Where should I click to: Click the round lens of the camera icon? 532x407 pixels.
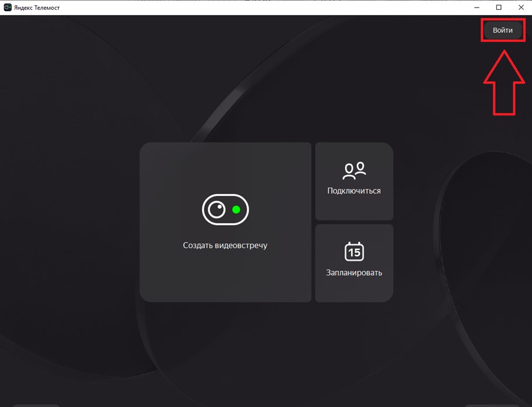tap(216, 210)
